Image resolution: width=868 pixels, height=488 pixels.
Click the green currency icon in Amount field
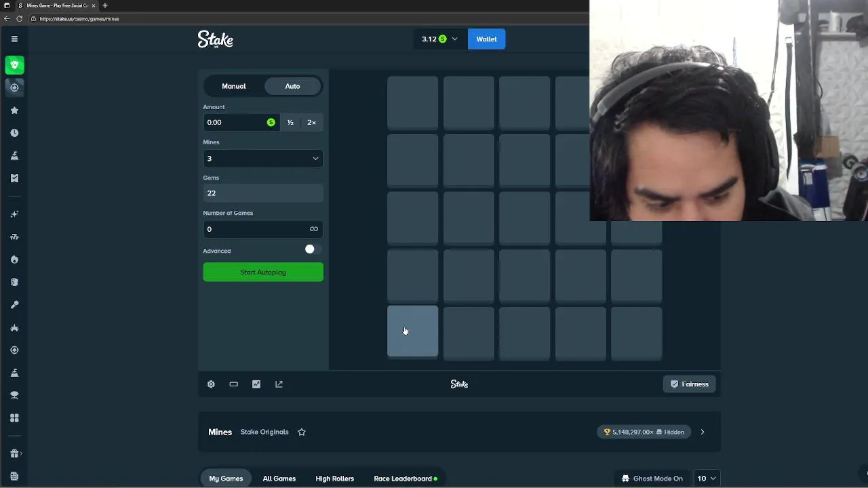[x=271, y=122]
